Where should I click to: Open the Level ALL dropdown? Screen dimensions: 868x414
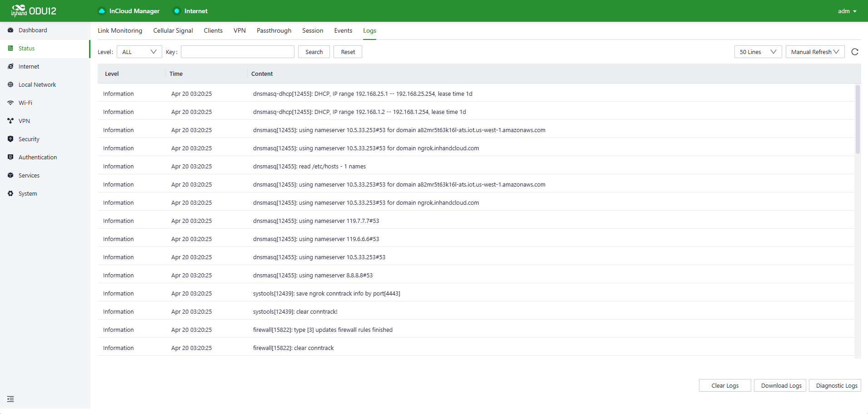(x=139, y=52)
